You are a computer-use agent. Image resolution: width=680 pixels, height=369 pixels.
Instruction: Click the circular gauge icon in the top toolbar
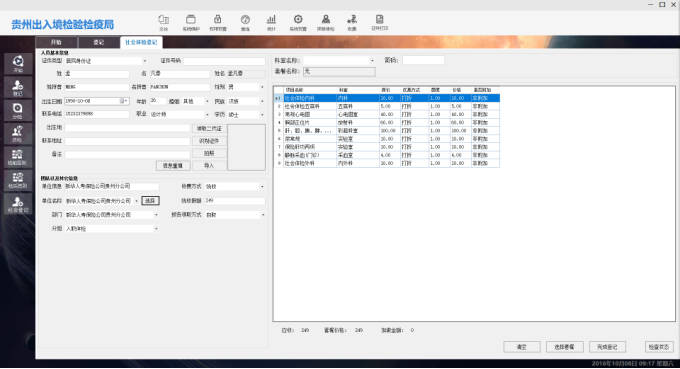[x=245, y=22]
